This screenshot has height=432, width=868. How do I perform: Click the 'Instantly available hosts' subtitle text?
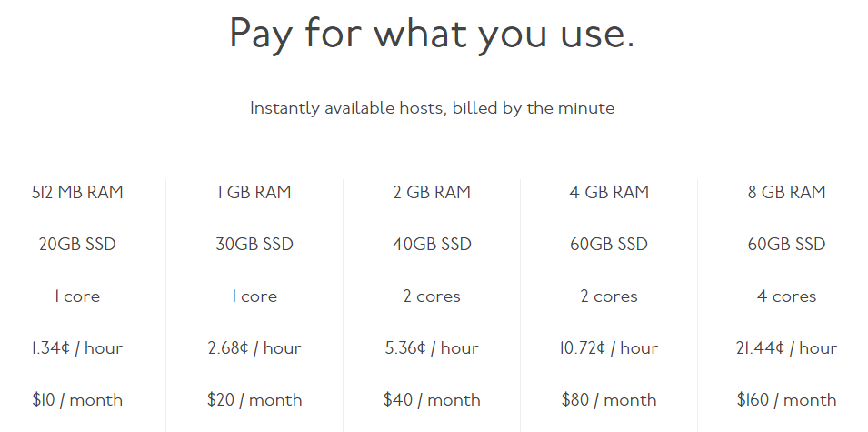pyautogui.click(x=432, y=108)
